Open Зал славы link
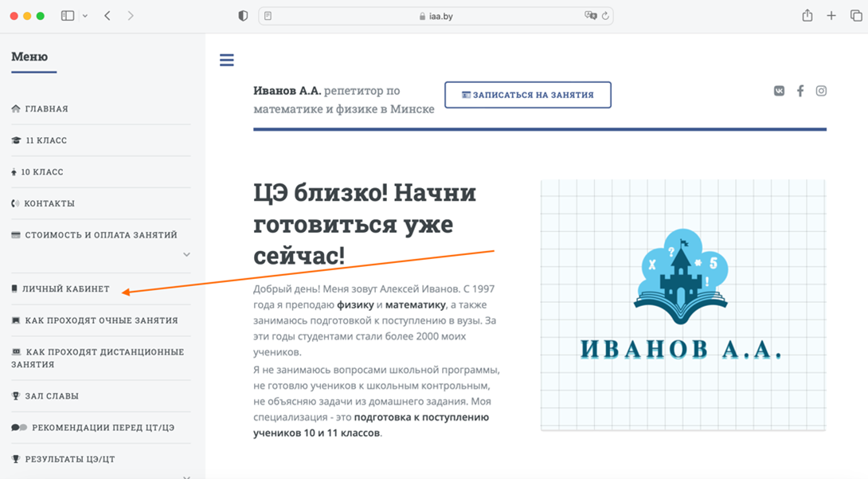This screenshot has width=868, height=479. 51,396
